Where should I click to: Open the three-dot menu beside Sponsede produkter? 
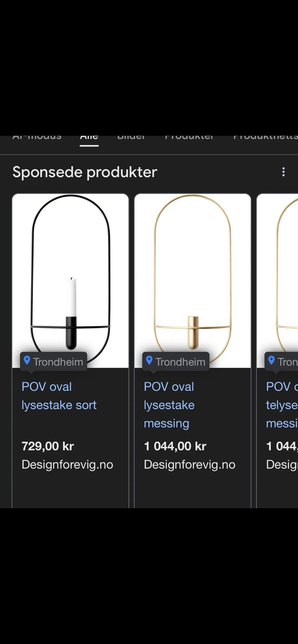[283, 172]
